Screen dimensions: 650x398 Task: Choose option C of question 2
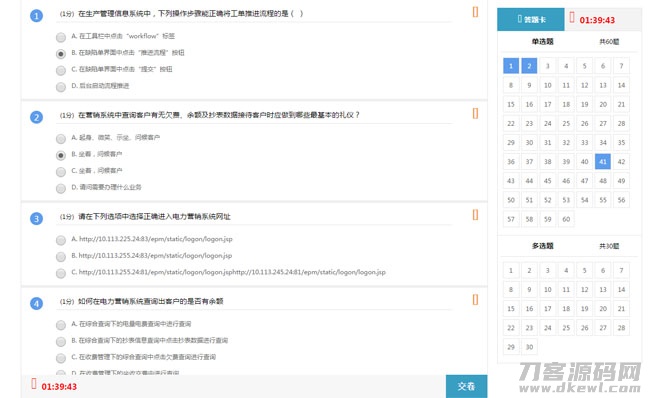[61, 172]
